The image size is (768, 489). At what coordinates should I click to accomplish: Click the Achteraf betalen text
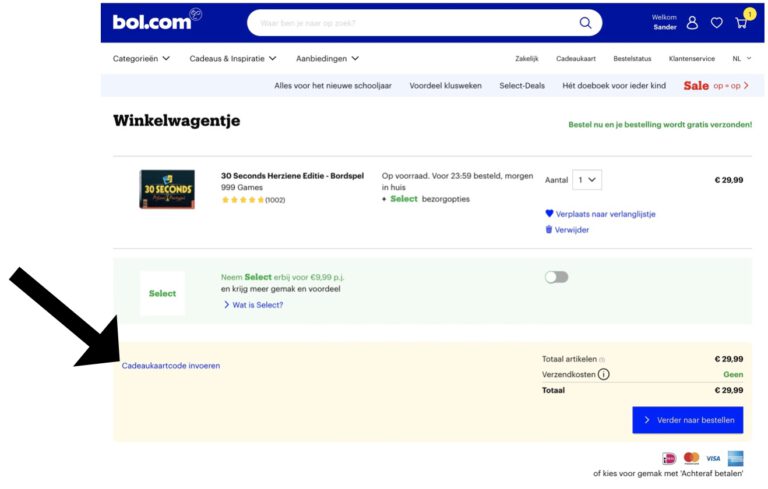click(x=711, y=473)
